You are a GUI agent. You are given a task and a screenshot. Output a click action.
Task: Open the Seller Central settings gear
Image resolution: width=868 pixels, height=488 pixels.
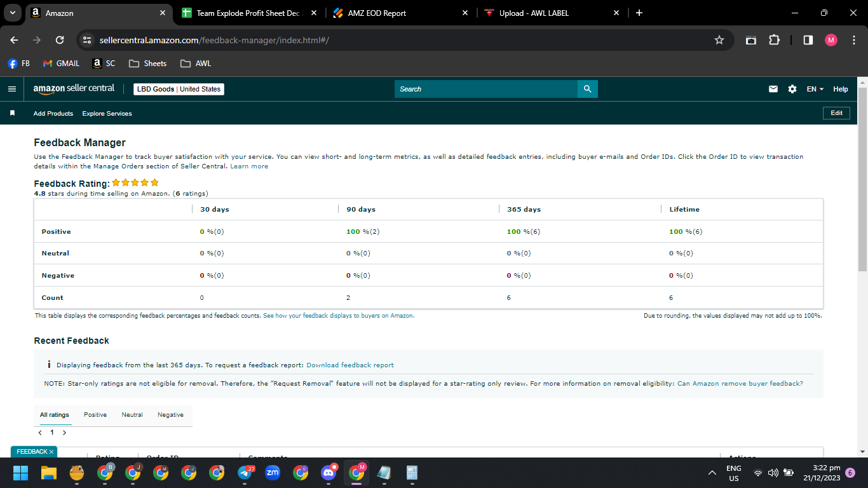792,89
